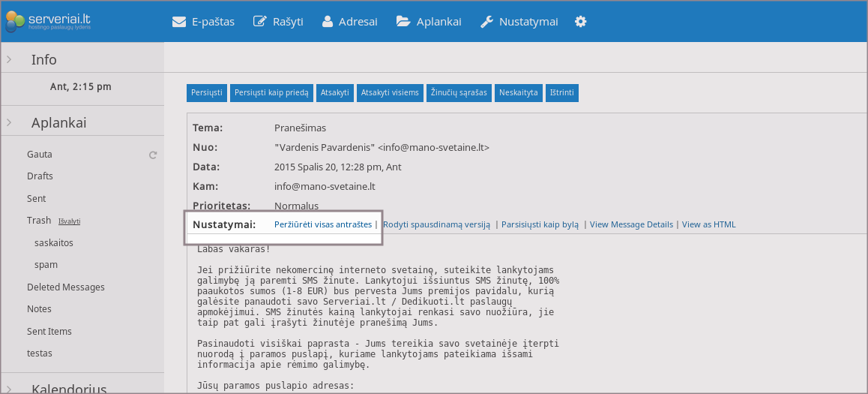Collapse the Aplankai sidebar section

[8, 123]
